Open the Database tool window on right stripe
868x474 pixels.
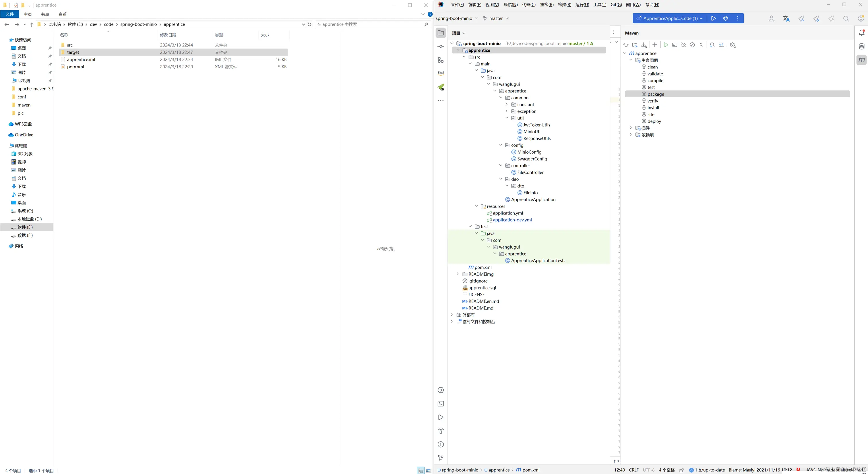tap(861, 47)
